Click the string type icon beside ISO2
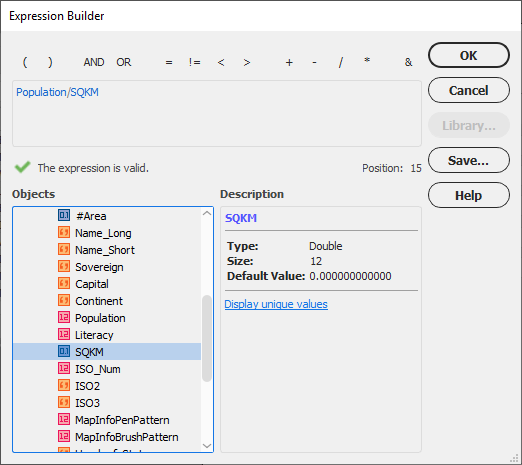Image resolution: width=522 pixels, height=465 pixels. point(64,385)
